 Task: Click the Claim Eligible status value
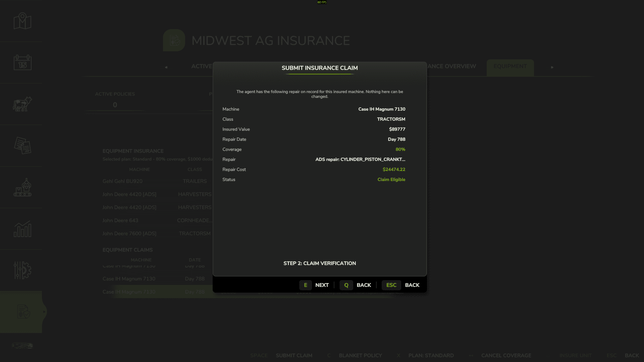click(391, 180)
